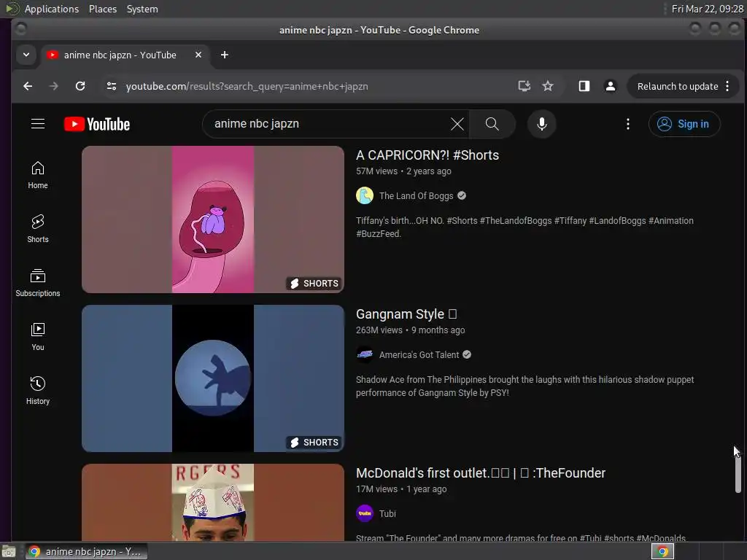The width and height of the screenshot is (747, 560).
Task: Open the YouTube hamburger guide menu
Action: click(x=38, y=124)
